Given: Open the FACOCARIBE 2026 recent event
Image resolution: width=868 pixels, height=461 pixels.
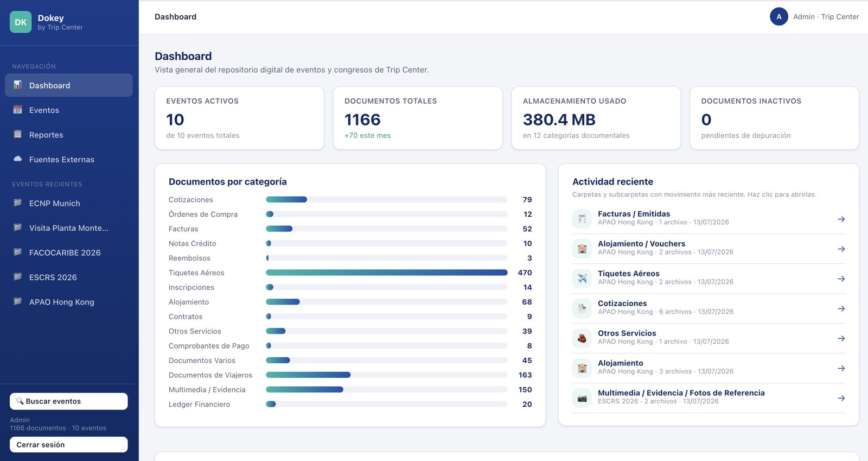Looking at the screenshot, I should [69, 252].
